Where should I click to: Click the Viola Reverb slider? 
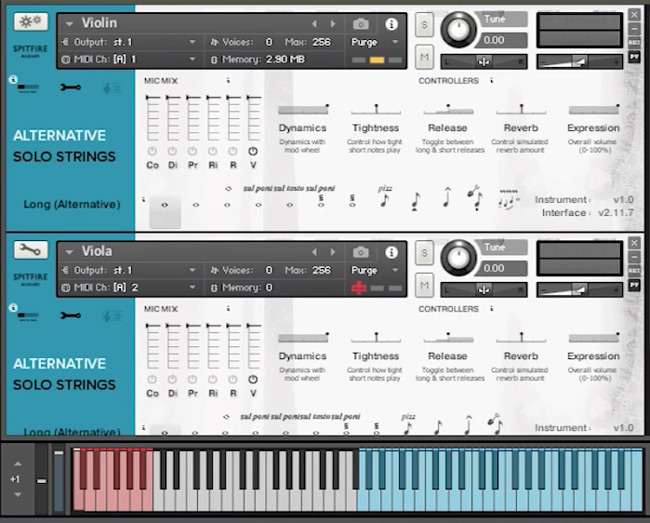(x=520, y=337)
